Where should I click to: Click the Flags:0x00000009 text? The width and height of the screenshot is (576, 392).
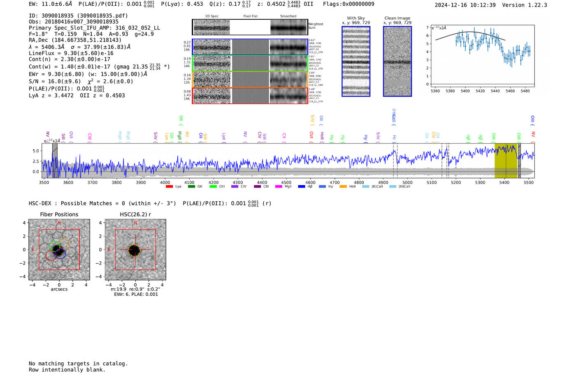(348, 4)
